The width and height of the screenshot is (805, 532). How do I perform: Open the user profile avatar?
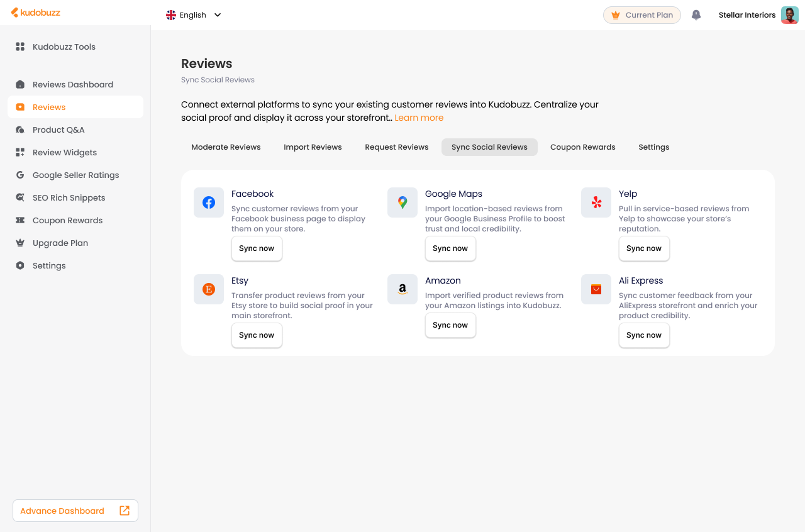click(790, 15)
